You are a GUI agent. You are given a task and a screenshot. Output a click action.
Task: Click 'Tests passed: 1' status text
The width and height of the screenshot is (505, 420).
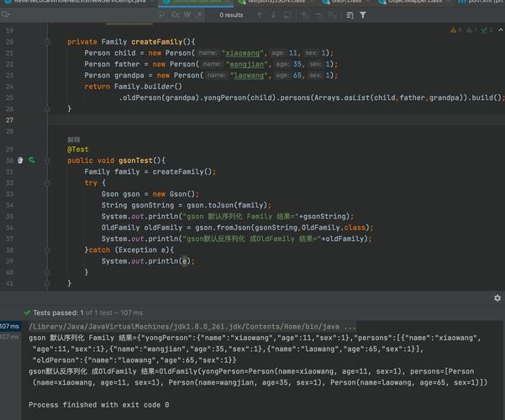click(58, 312)
